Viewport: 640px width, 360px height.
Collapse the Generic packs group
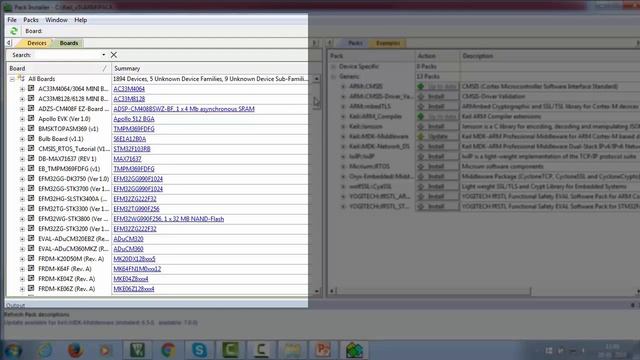tap(333, 76)
